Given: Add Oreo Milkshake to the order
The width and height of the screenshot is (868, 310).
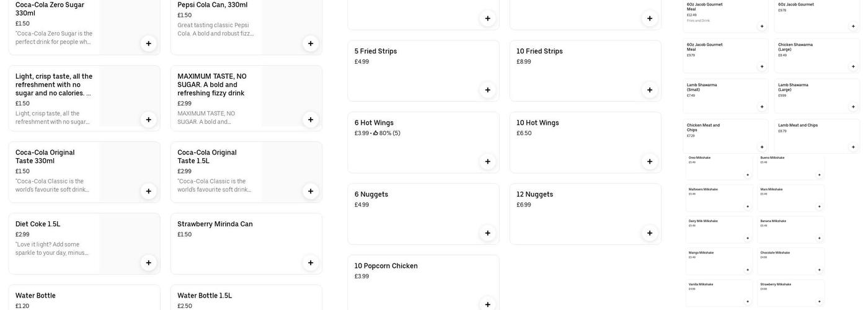Looking at the screenshot, I should click(748, 175).
